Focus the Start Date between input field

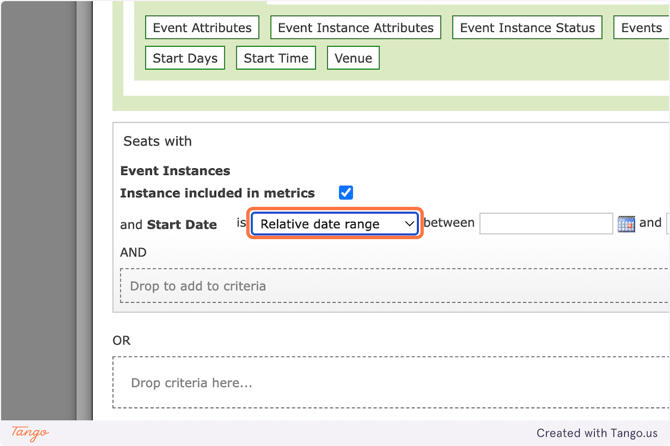[x=546, y=224]
